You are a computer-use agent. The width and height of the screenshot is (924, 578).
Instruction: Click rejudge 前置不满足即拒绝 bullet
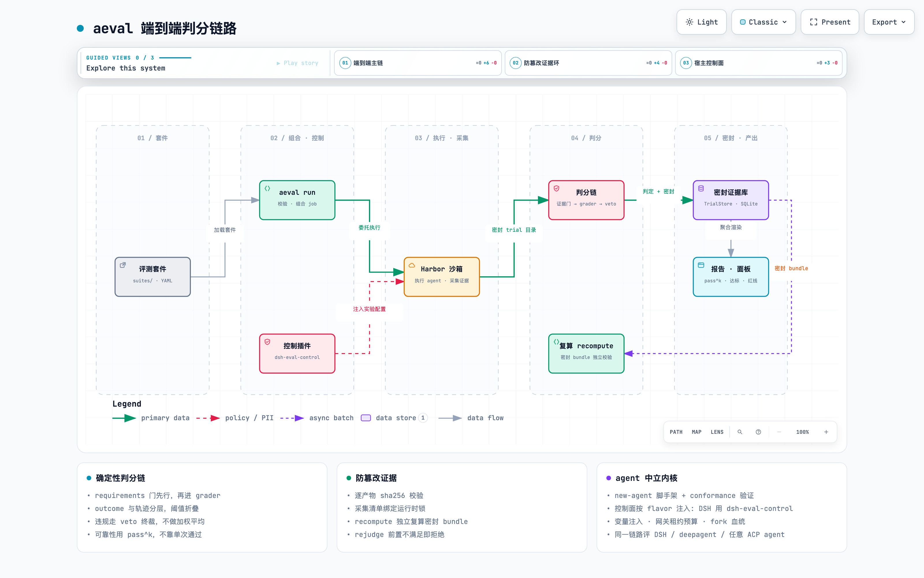pyautogui.click(x=399, y=535)
